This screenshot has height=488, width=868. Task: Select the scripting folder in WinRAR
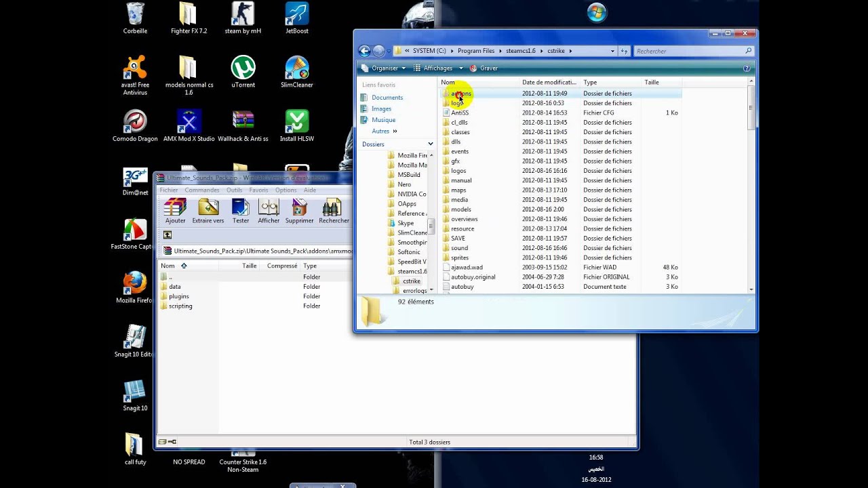pos(180,306)
